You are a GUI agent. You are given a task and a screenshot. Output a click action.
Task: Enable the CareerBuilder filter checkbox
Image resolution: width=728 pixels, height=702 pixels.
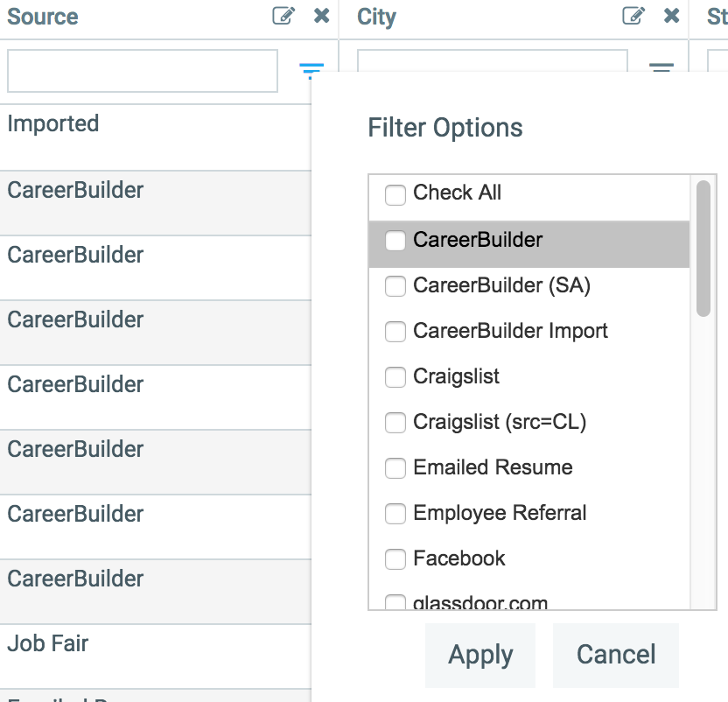click(395, 241)
